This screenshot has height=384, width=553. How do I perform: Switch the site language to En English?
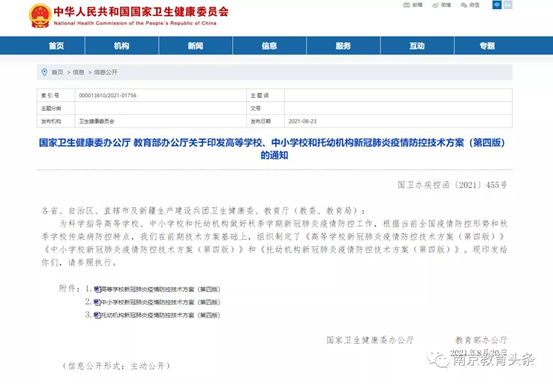[x=508, y=5]
